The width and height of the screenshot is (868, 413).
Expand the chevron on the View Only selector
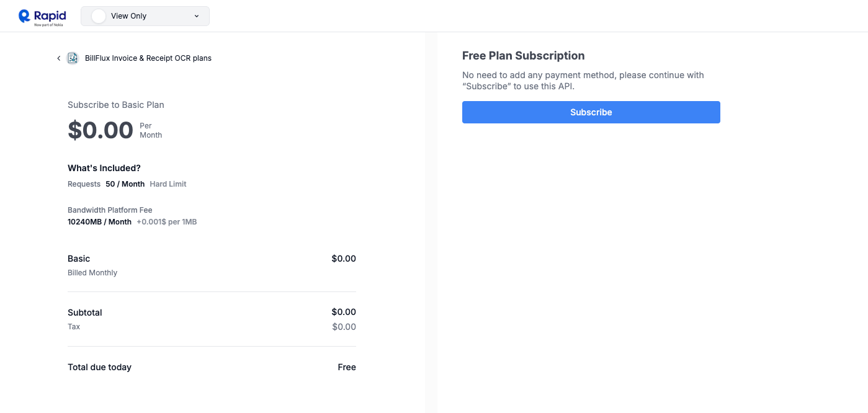point(196,16)
